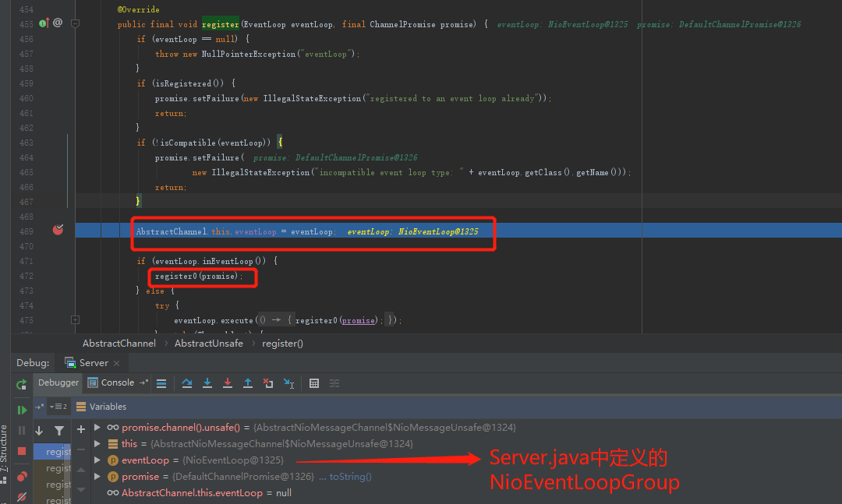Click line number 469 in gutter
This screenshot has width=842, height=504.
click(x=27, y=231)
